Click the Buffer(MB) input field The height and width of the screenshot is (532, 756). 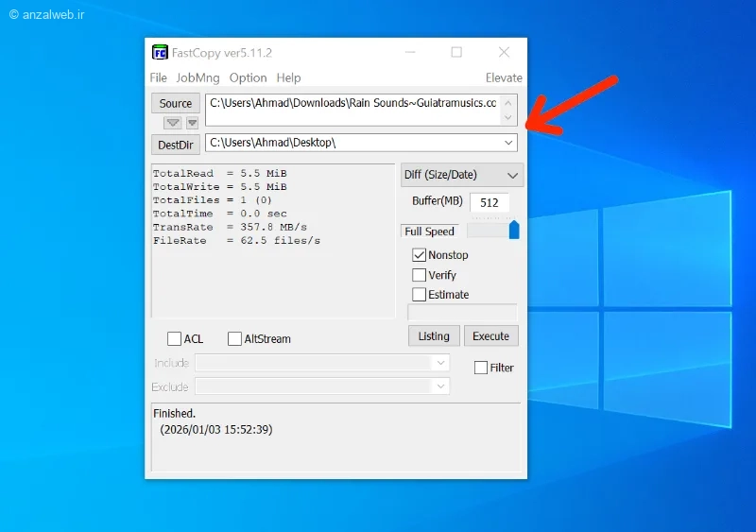[490, 202]
